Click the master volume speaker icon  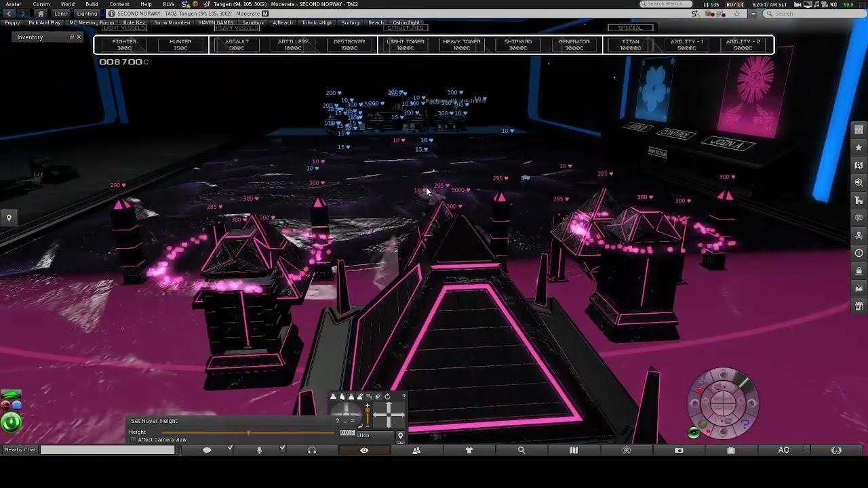click(833, 4)
